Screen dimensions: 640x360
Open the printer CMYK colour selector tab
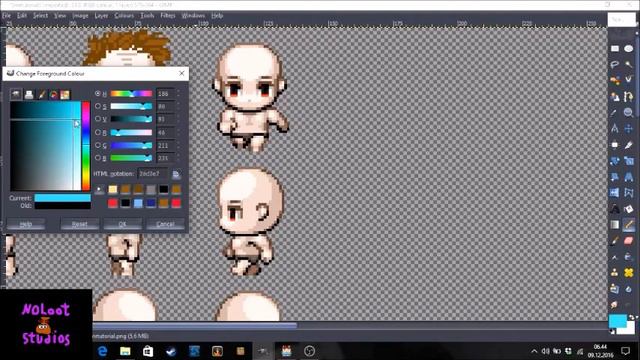[29, 95]
